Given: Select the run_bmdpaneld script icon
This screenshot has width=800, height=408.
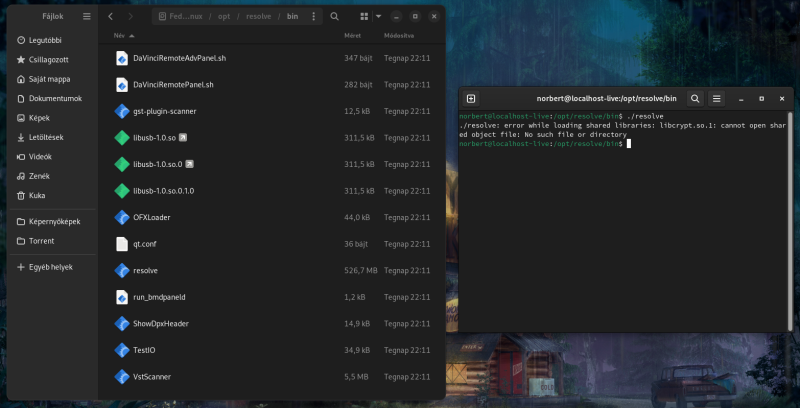Looking at the screenshot, I should (x=121, y=297).
